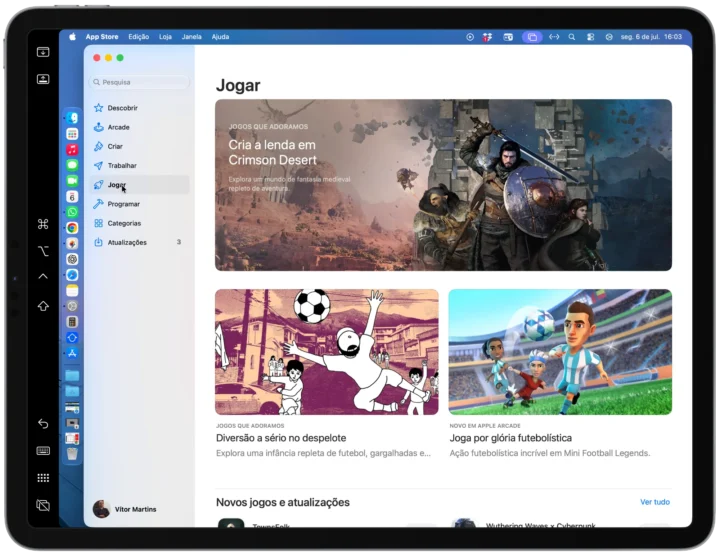Toggle the Sidecar Control modifier key
The image size is (720, 557).
[43, 276]
